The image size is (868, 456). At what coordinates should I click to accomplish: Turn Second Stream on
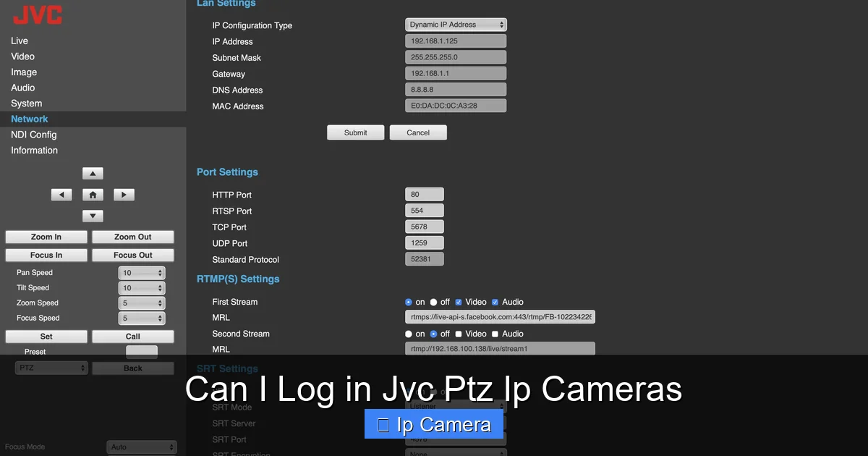[x=409, y=334]
